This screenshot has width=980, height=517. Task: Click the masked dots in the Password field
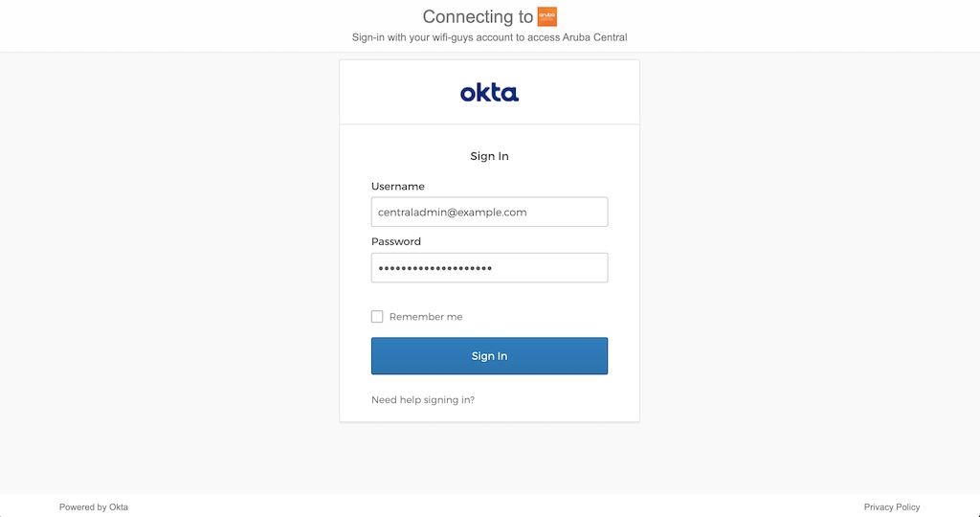435,268
